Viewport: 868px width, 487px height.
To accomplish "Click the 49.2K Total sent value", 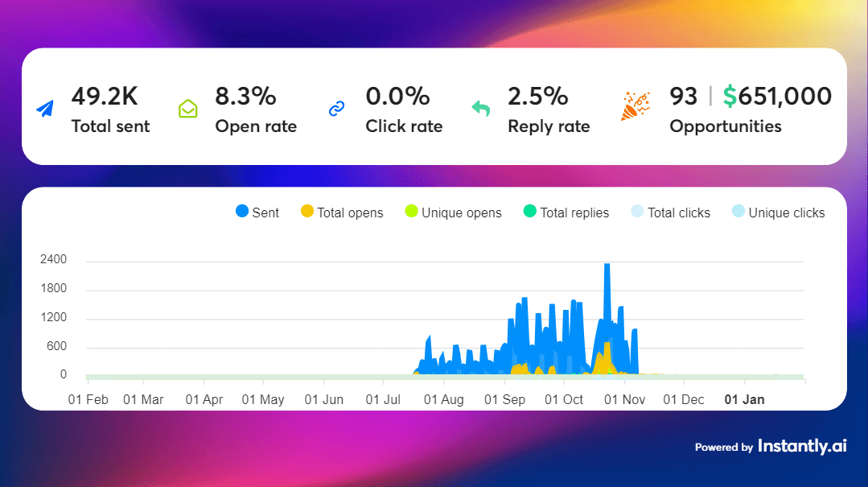I will (x=105, y=97).
